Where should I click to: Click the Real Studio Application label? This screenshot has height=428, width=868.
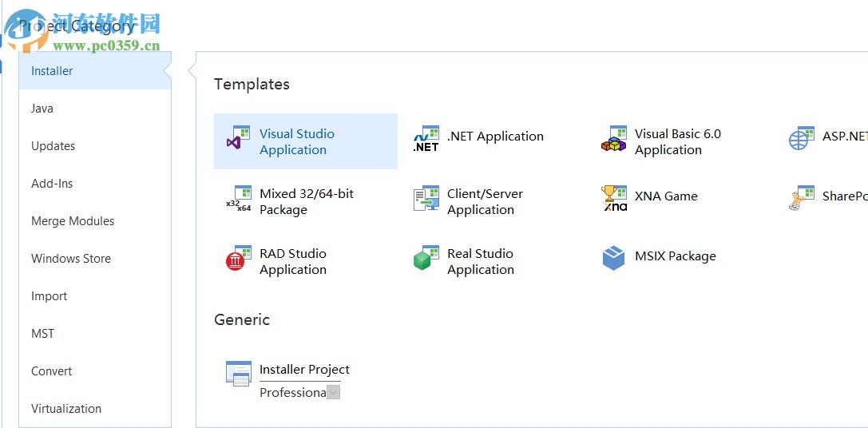point(481,261)
